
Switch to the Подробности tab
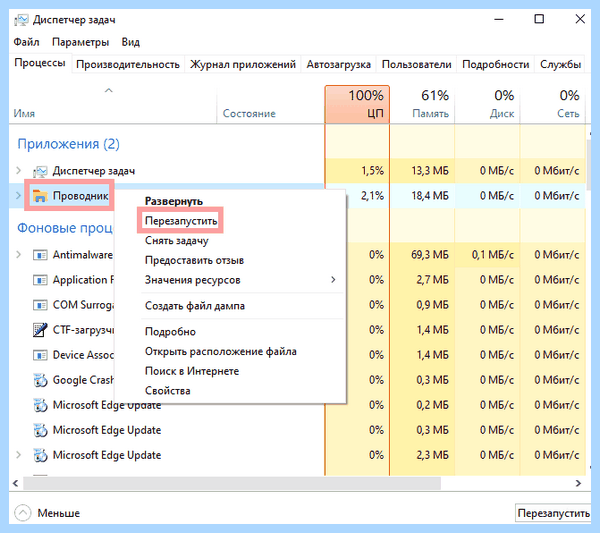pos(496,64)
